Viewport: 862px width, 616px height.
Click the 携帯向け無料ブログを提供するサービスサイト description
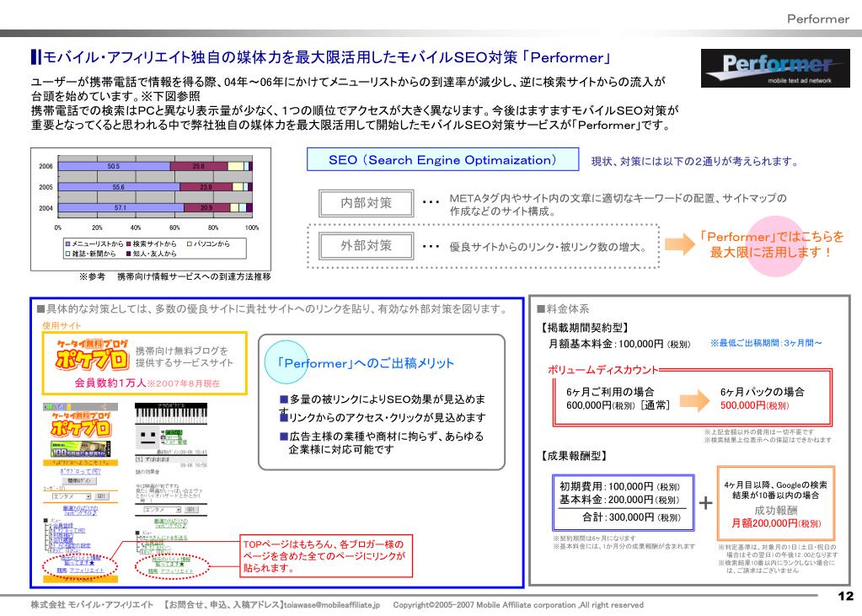tap(185, 356)
